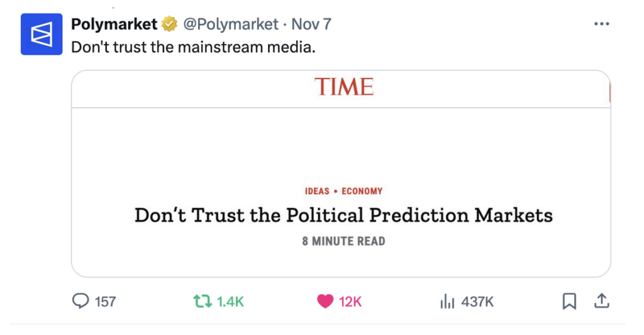Select the IDEAS category label
This screenshot has height=335, width=644.
pos(317,191)
